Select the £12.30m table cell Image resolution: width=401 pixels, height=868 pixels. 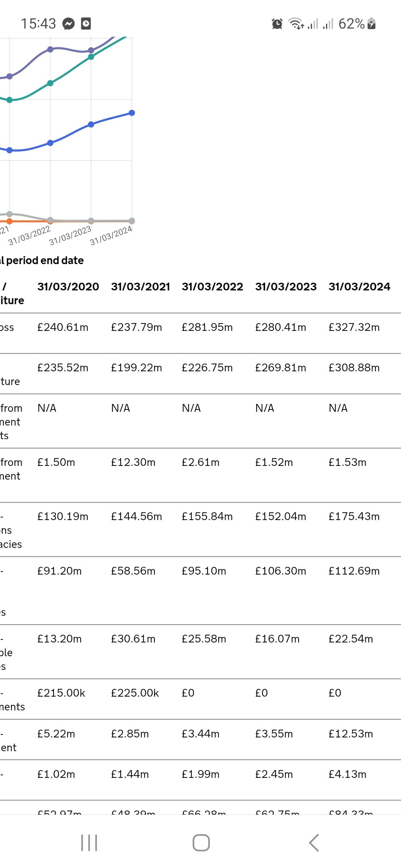pos(133,462)
